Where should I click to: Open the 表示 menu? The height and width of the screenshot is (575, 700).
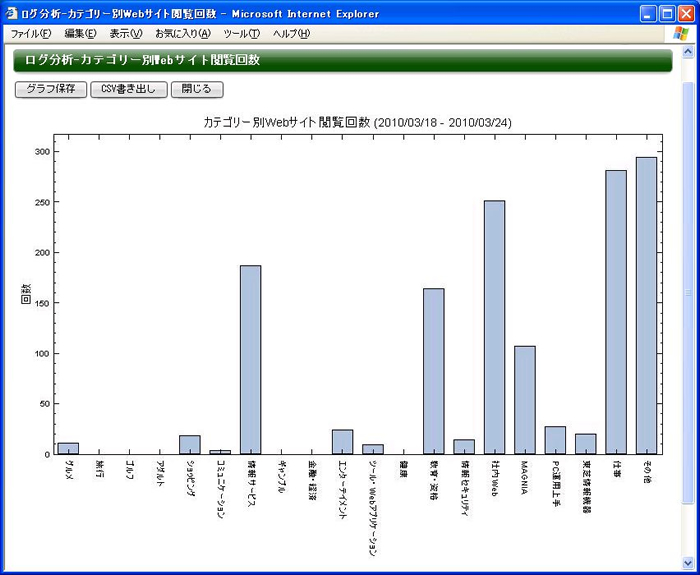(x=126, y=34)
